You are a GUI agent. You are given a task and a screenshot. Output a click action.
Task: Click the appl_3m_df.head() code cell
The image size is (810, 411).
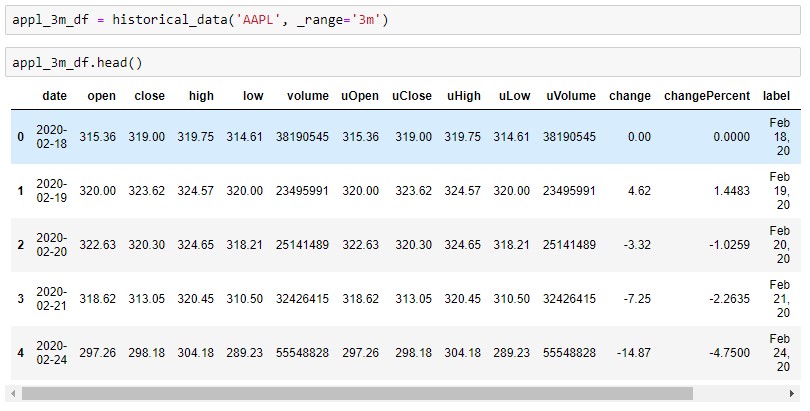402,62
